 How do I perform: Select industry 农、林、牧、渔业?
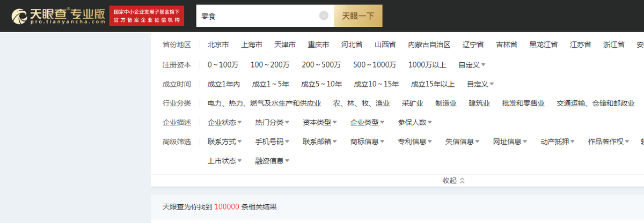click(361, 103)
